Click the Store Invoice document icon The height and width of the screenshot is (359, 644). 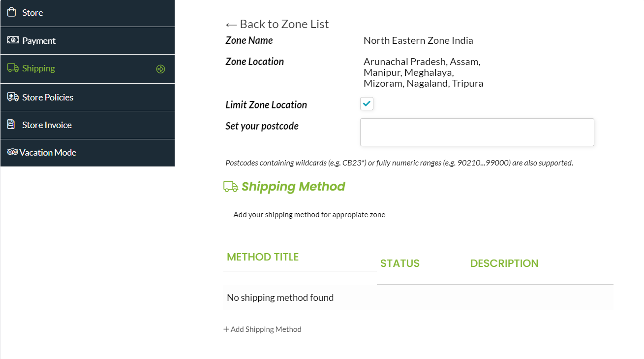(11, 125)
